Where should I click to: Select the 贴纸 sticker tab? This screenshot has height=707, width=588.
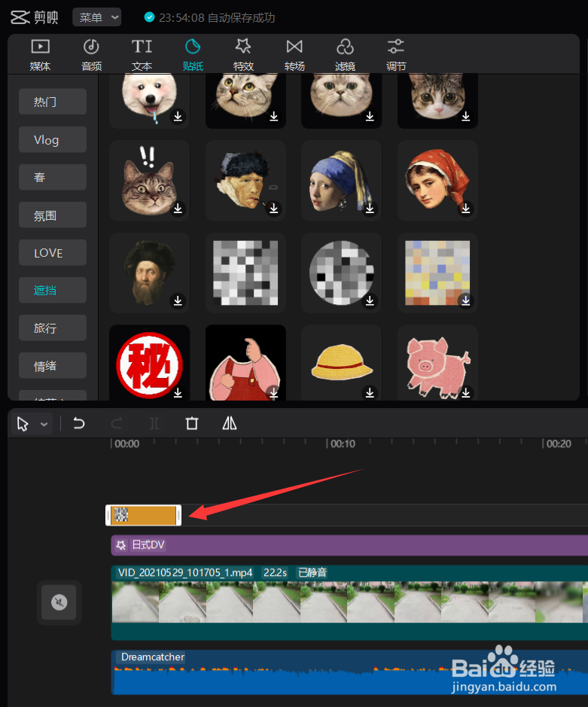click(193, 55)
